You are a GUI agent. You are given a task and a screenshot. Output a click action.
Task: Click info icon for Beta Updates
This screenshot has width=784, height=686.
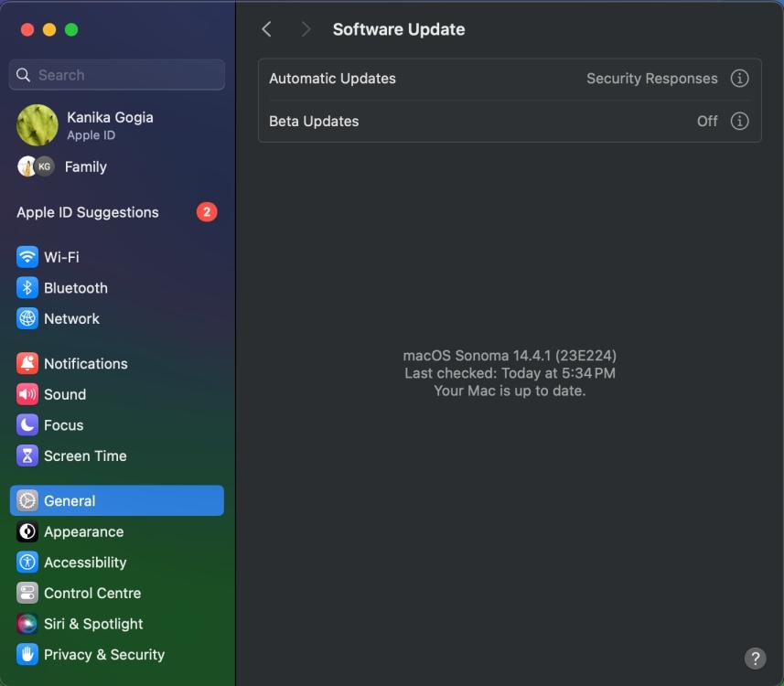(739, 121)
